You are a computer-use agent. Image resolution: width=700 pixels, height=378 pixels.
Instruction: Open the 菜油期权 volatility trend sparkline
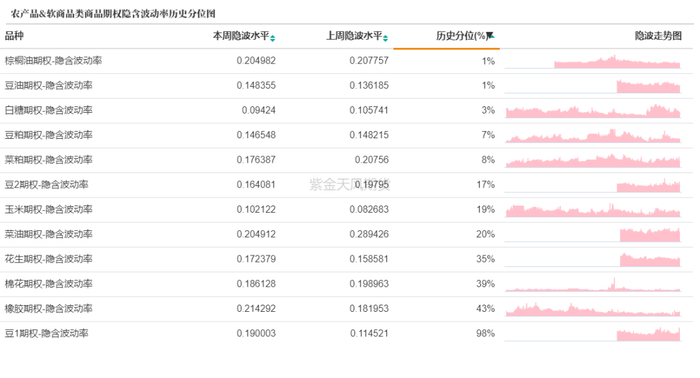tap(592, 235)
